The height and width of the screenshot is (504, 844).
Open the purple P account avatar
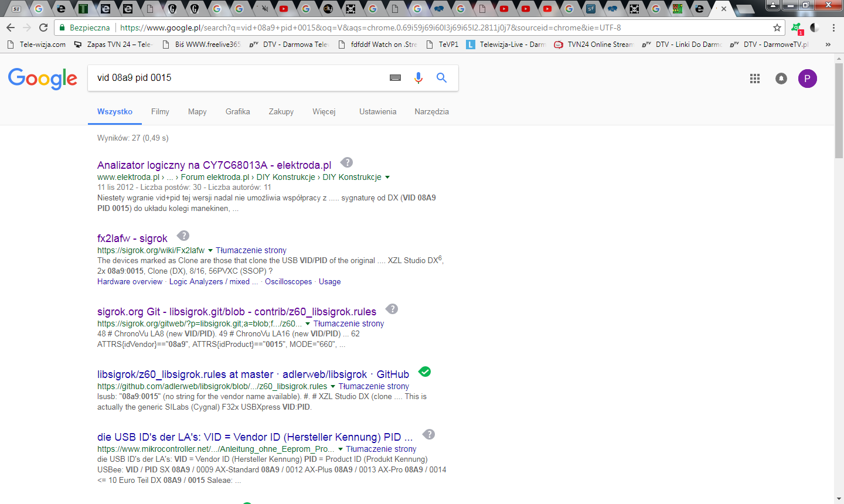(808, 79)
